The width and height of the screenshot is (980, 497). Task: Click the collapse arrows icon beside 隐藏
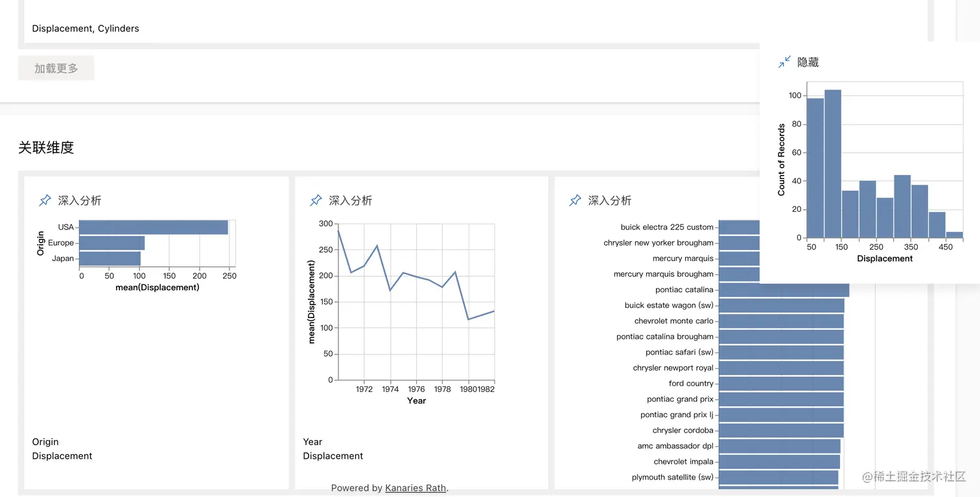pos(784,62)
